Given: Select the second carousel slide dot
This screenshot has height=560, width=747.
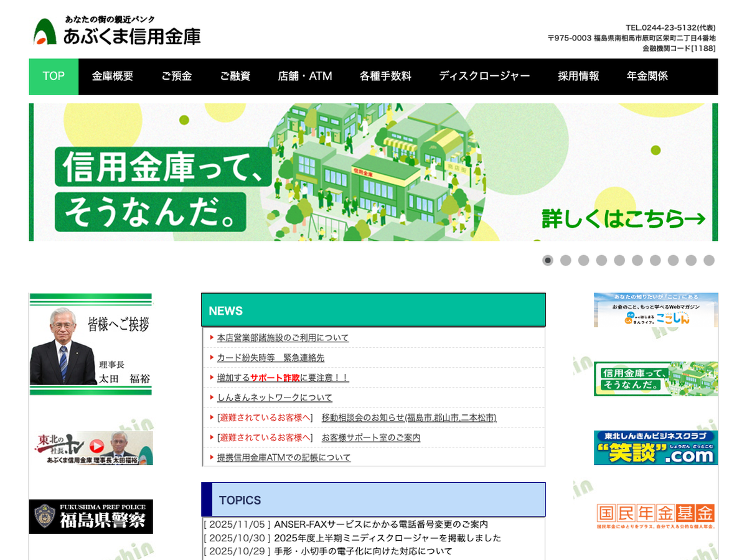Looking at the screenshot, I should pos(566,260).
